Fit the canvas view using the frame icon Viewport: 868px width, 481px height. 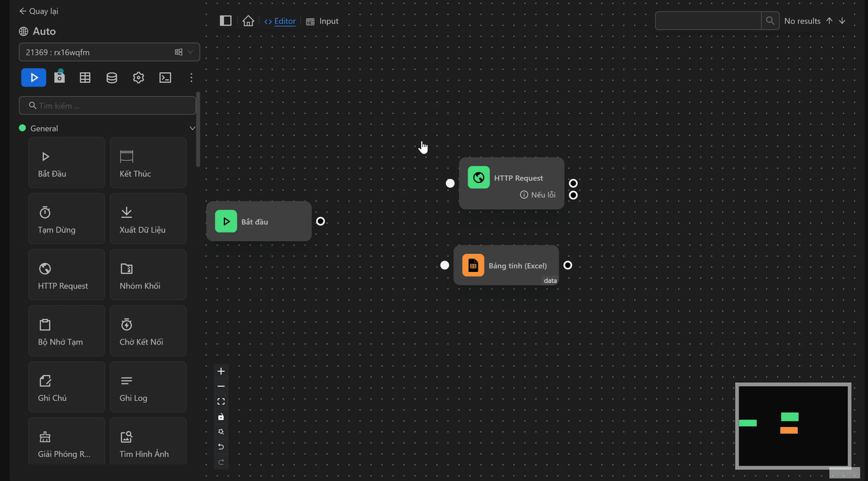[x=221, y=401]
